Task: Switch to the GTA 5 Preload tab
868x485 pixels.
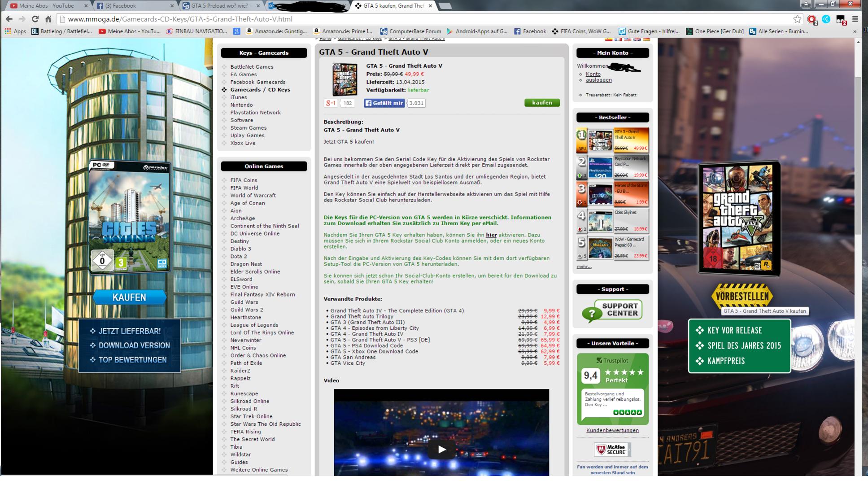Action: [x=220, y=6]
